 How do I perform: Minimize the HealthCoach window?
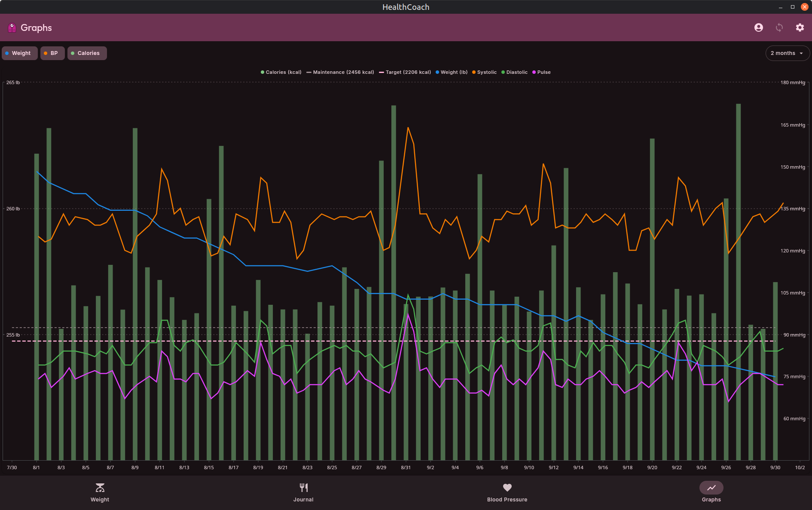[781, 7]
